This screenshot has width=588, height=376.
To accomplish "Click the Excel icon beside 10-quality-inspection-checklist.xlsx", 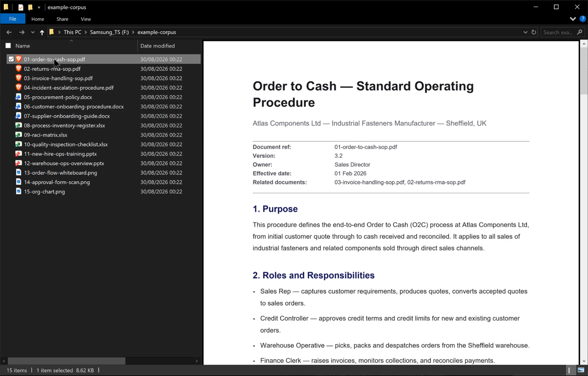I will 19,145.
